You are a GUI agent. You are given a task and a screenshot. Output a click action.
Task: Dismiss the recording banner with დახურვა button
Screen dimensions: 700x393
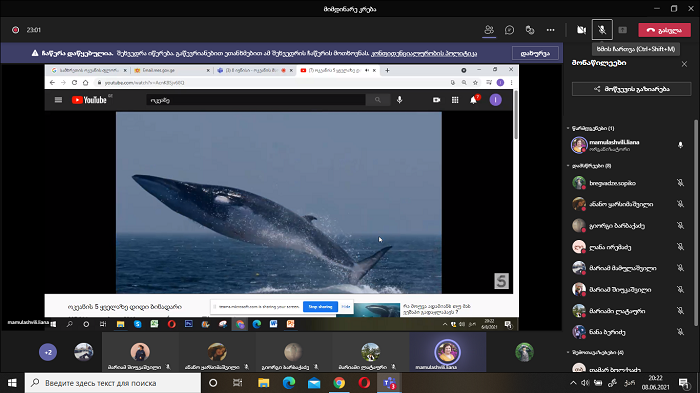[x=535, y=53]
